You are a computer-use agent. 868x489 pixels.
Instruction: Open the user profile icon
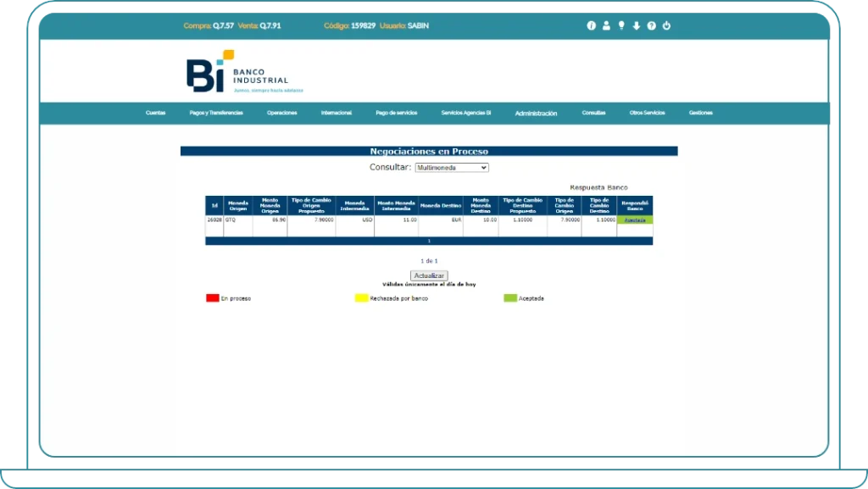coord(606,25)
